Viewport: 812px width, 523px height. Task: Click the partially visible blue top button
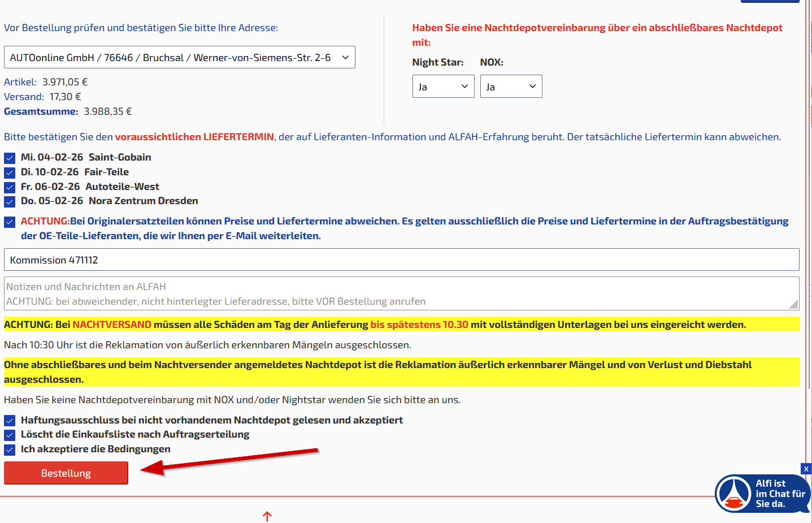pyautogui.click(x=770, y=1)
